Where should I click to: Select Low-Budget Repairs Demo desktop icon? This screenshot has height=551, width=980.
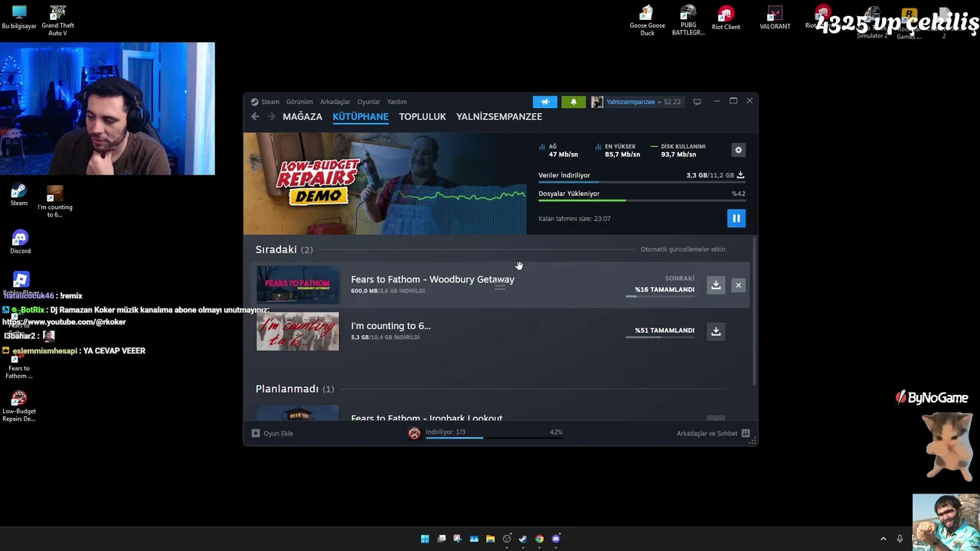19,406
